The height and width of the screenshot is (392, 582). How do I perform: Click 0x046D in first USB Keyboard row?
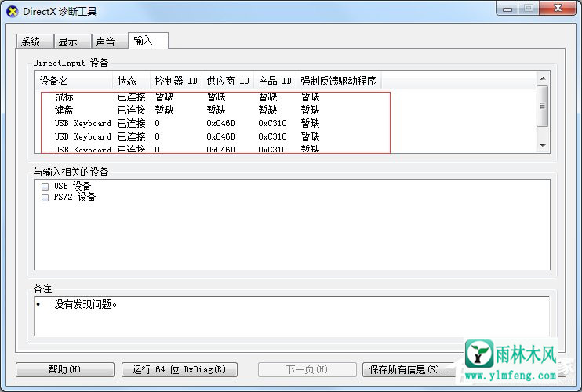220,124
